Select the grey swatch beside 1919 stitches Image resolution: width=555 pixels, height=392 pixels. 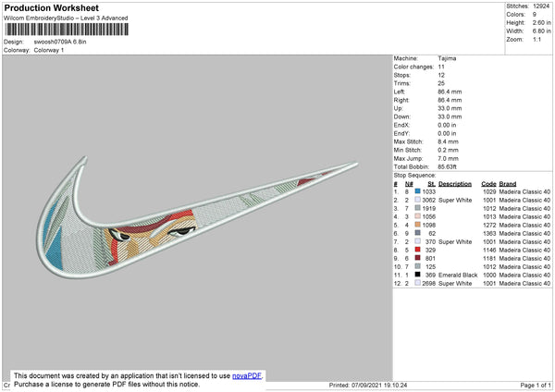click(418, 208)
